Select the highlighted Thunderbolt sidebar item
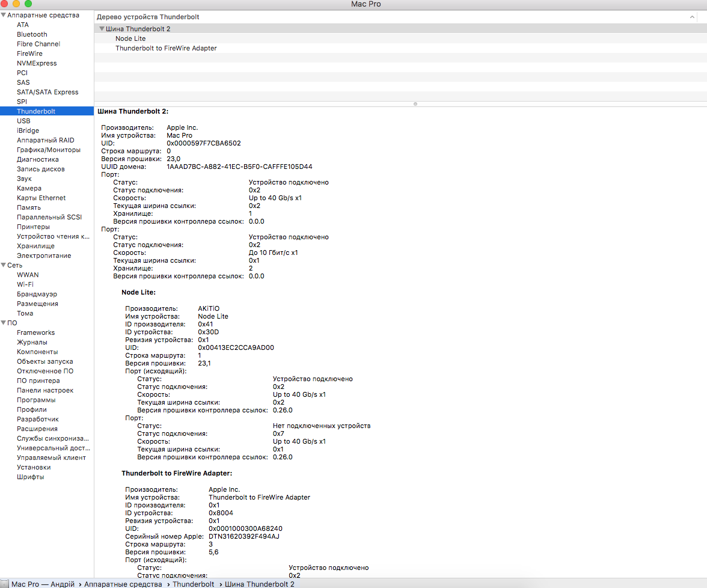The image size is (707, 588). click(x=47, y=111)
